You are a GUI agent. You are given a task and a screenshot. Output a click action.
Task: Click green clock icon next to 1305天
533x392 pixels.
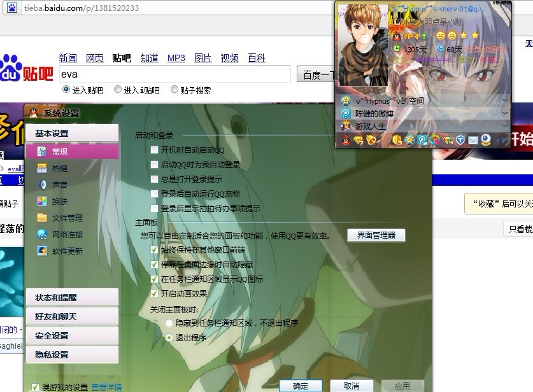(397, 48)
